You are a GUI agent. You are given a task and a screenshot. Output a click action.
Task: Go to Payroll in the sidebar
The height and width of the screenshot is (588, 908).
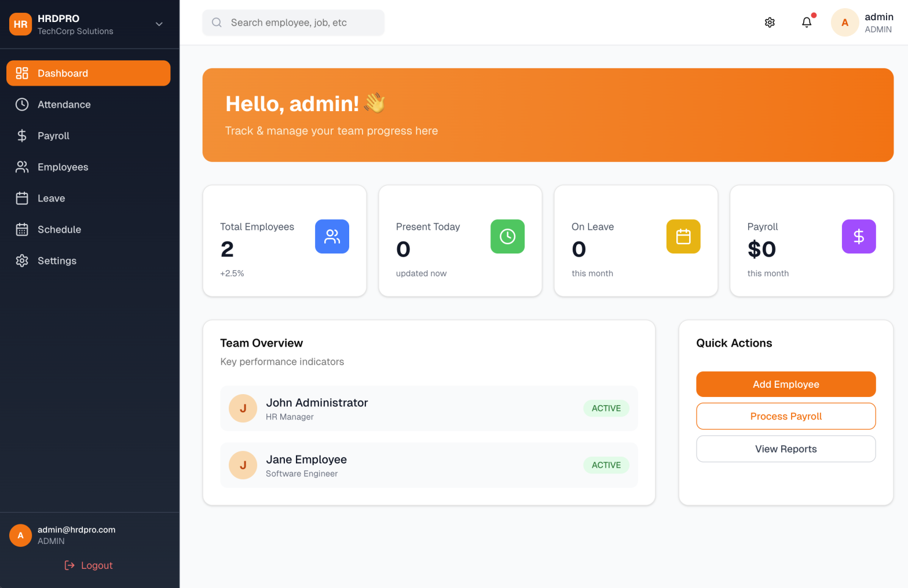click(x=53, y=136)
